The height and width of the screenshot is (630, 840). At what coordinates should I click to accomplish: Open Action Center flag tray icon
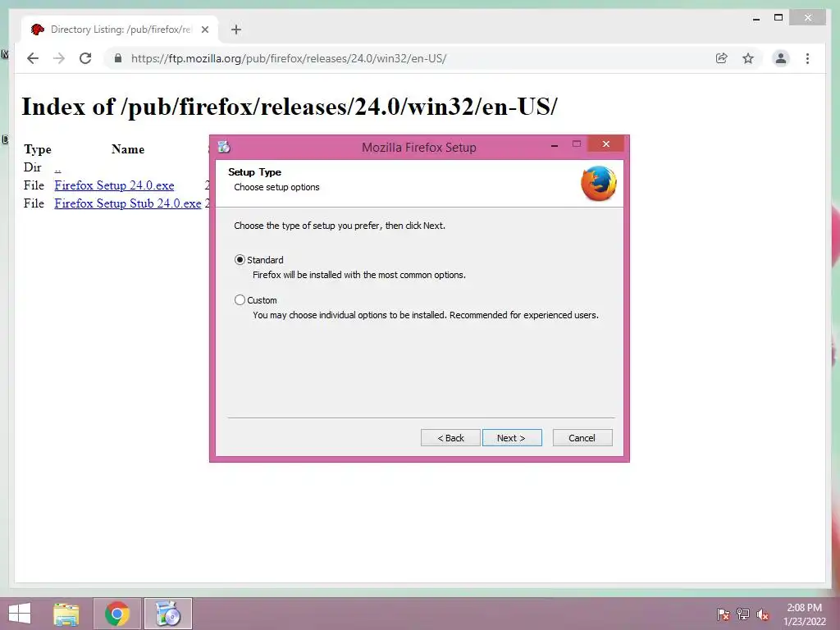(724, 614)
